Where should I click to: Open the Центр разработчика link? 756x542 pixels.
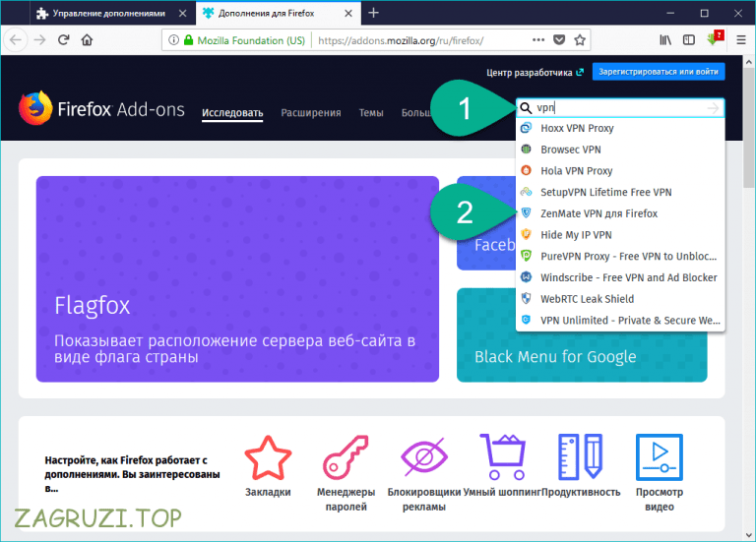pyautogui.click(x=535, y=72)
